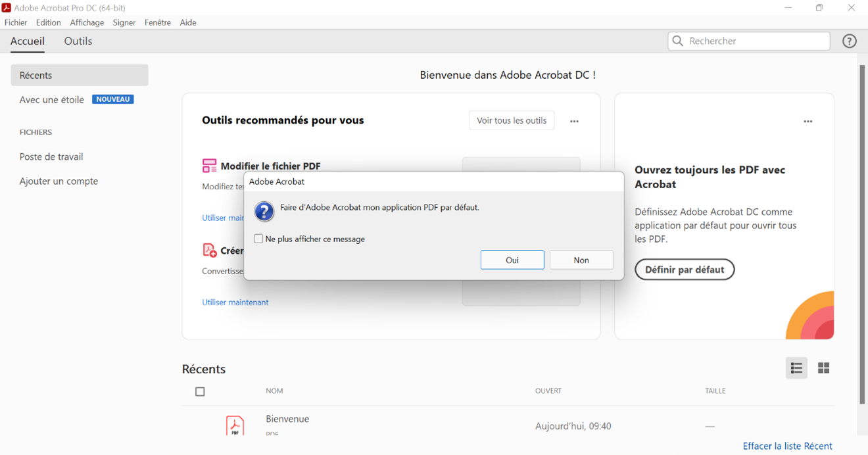
Task: Open more options for recommended tools
Action: (x=574, y=121)
